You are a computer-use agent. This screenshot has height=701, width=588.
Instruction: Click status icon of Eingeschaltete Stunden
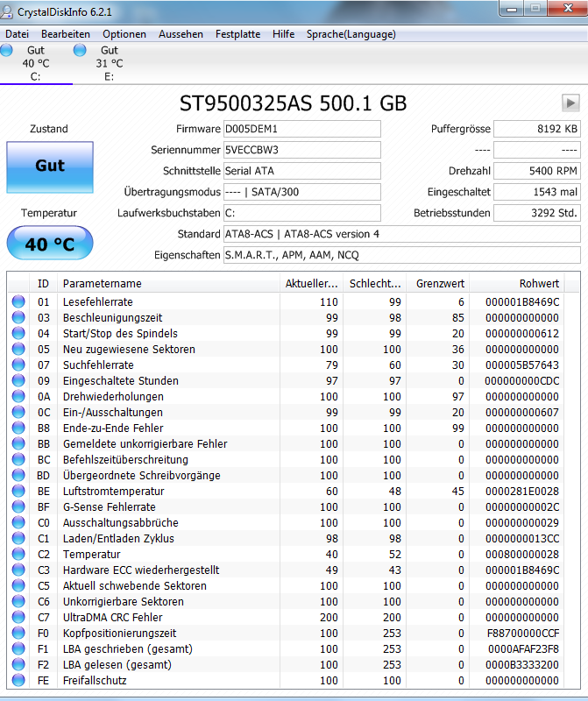18,380
